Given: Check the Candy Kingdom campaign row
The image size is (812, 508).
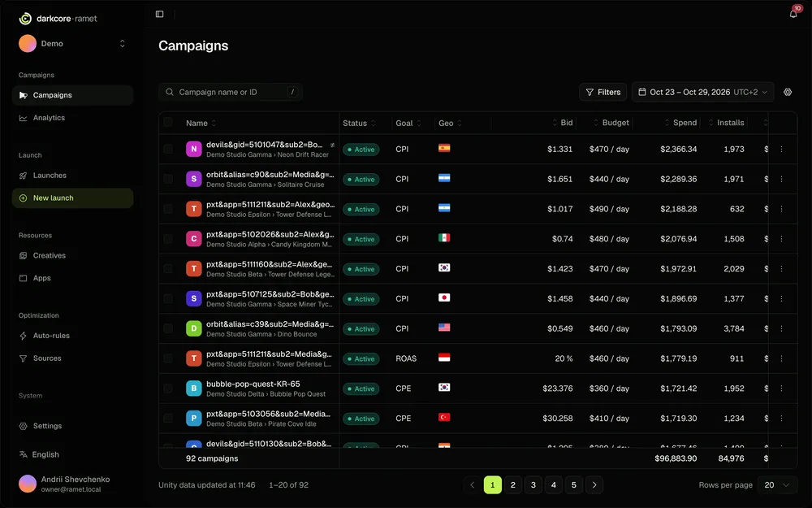Looking at the screenshot, I should tap(168, 239).
